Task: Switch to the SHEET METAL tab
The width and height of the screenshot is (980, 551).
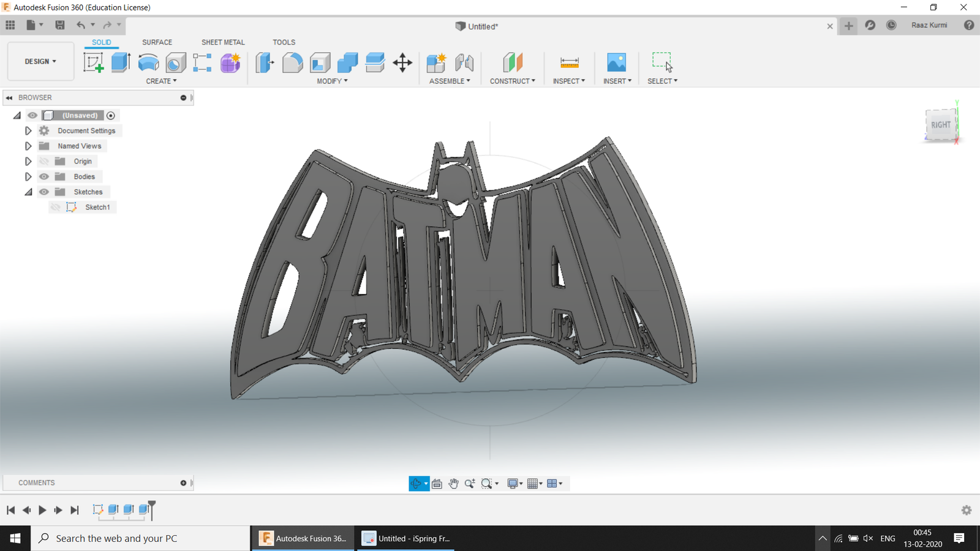Action: 223,42
